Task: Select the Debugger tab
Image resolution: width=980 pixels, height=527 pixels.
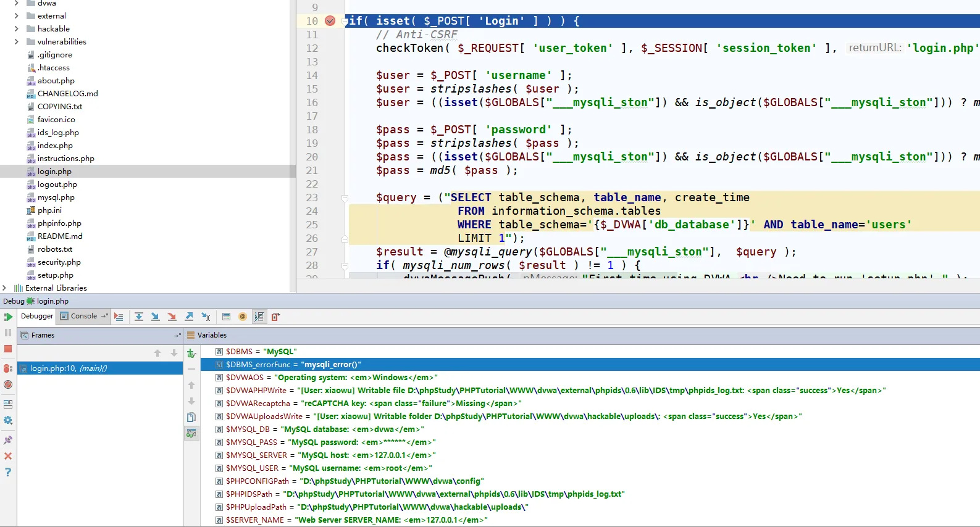Action: [37, 316]
